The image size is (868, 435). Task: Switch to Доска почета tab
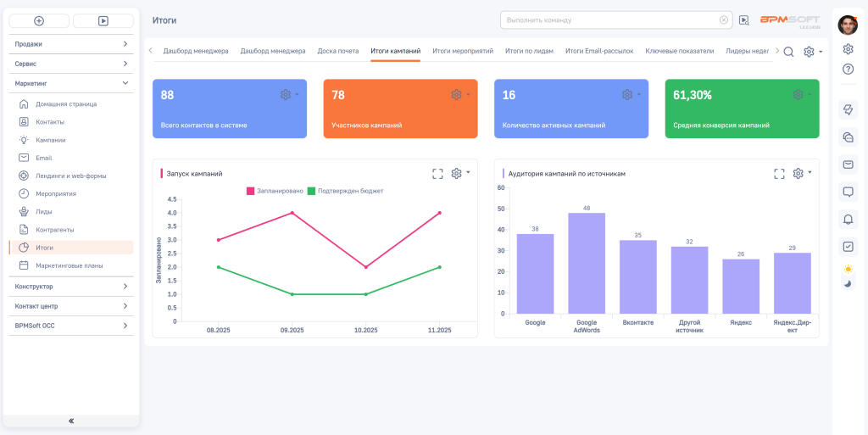coord(337,51)
